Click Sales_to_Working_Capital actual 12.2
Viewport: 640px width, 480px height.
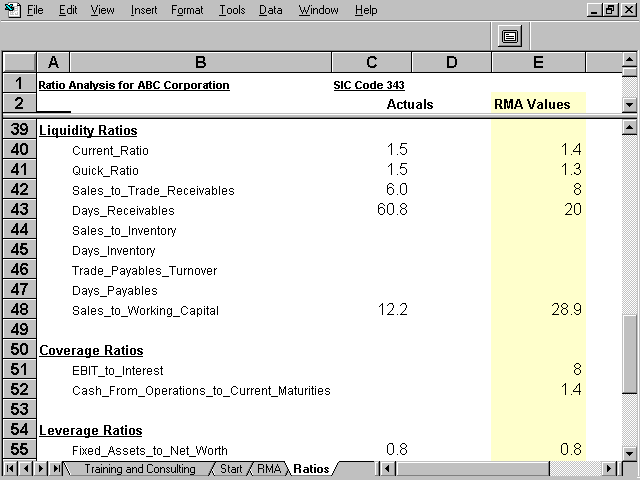point(393,309)
